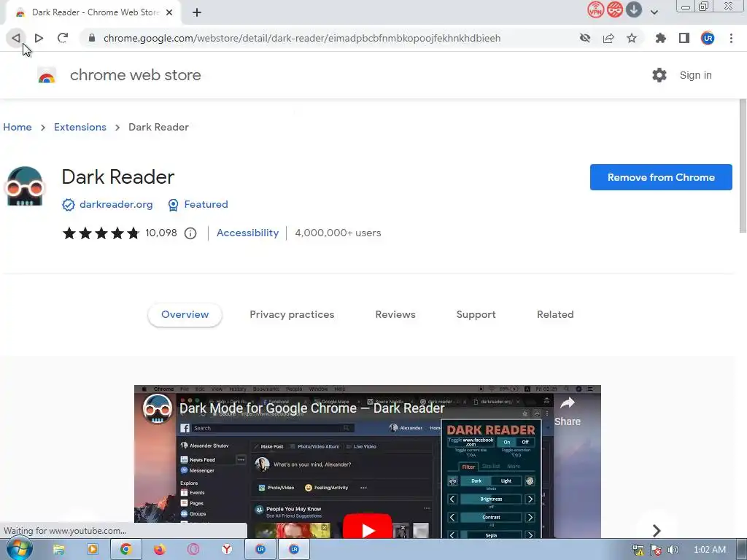Viewport: 747px width, 560px height.
Task: Open the media player taskbar icon
Action: coord(93,550)
